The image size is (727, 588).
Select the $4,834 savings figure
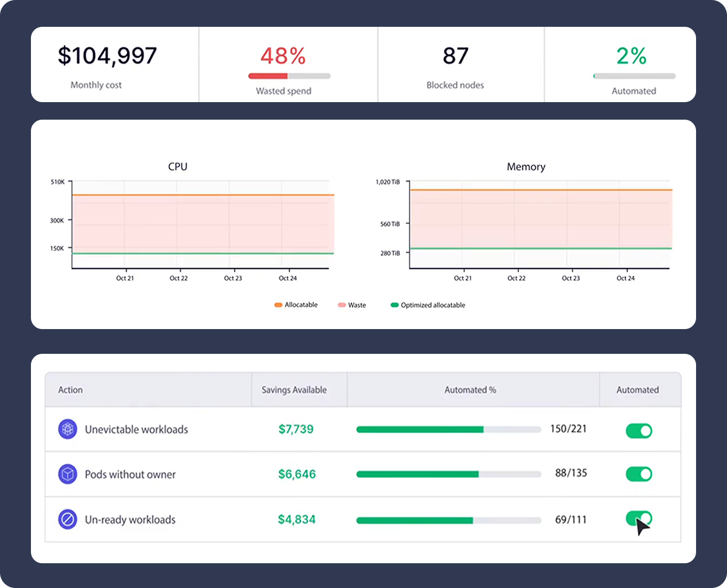[296, 519]
